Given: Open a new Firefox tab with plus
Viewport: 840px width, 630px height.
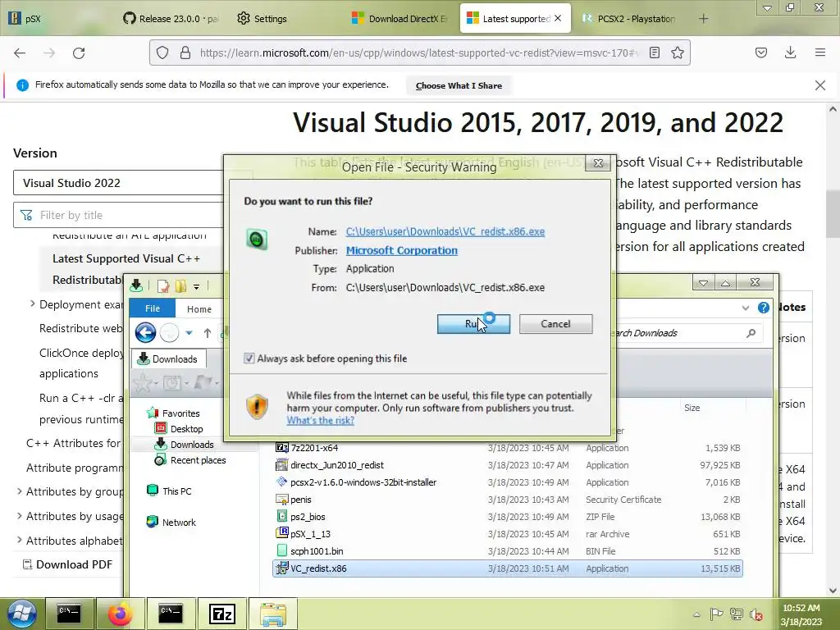Looking at the screenshot, I should [x=703, y=19].
